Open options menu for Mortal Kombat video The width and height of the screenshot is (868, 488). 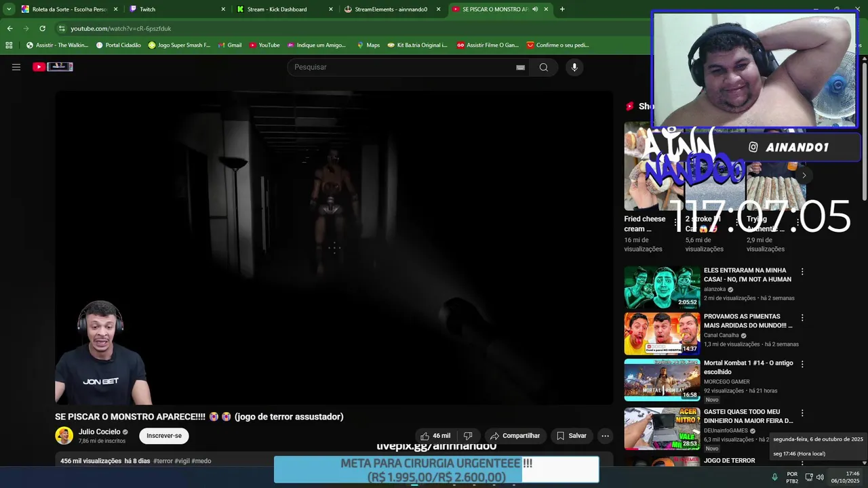[802, 364]
